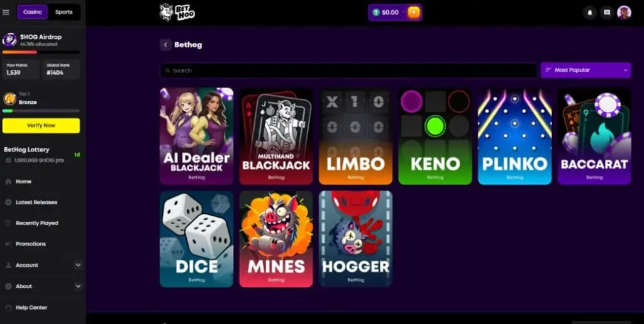Open the chat message icon

pyautogui.click(x=607, y=13)
